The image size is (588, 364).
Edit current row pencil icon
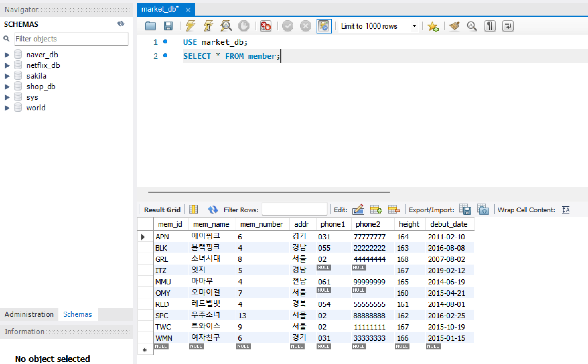[x=358, y=210]
